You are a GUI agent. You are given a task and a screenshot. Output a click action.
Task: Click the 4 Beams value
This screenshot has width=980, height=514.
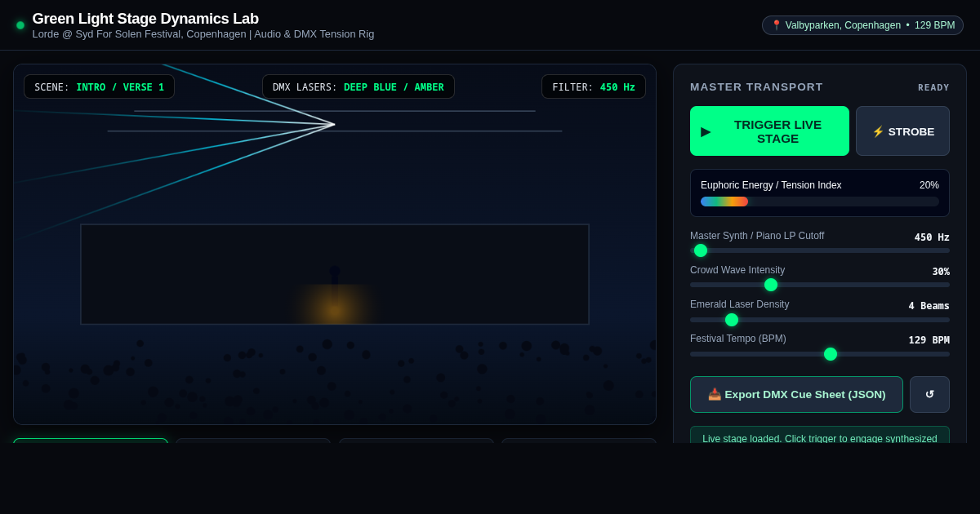pos(929,305)
